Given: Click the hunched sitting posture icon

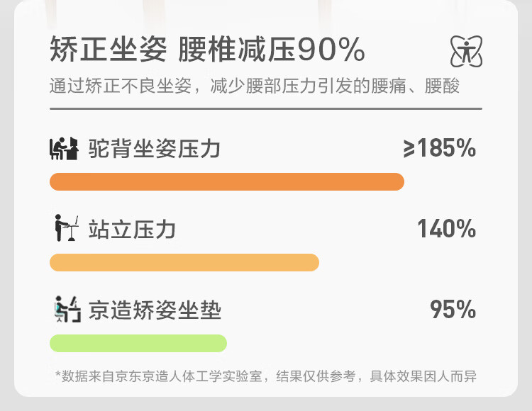Looking at the screenshot, I should click(x=64, y=148).
